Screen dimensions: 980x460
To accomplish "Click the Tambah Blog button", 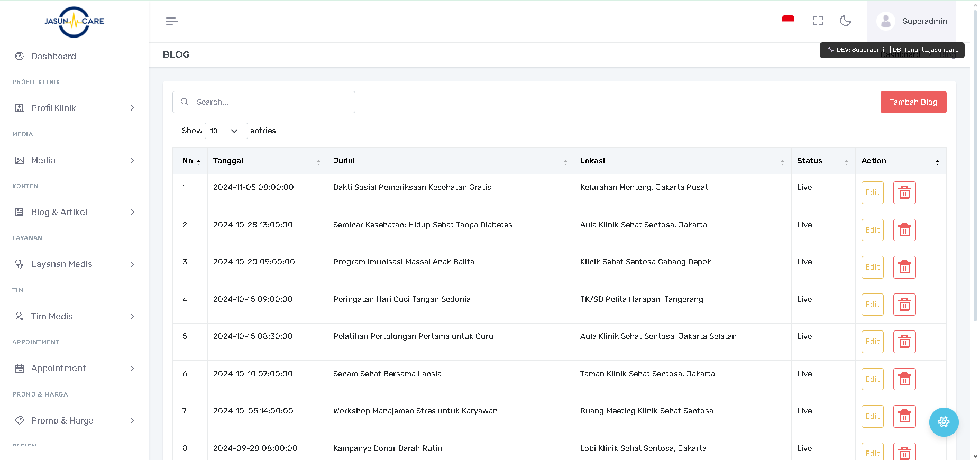I will pyautogui.click(x=913, y=102).
